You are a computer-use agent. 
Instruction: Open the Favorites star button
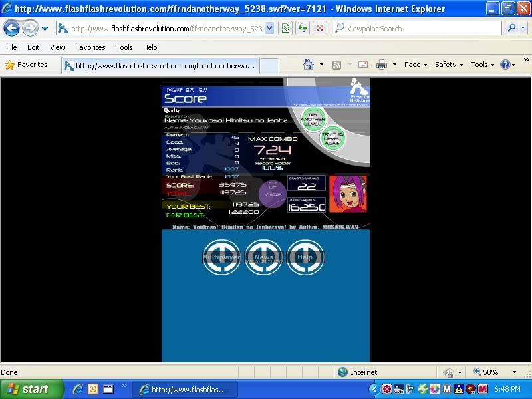(27, 65)
